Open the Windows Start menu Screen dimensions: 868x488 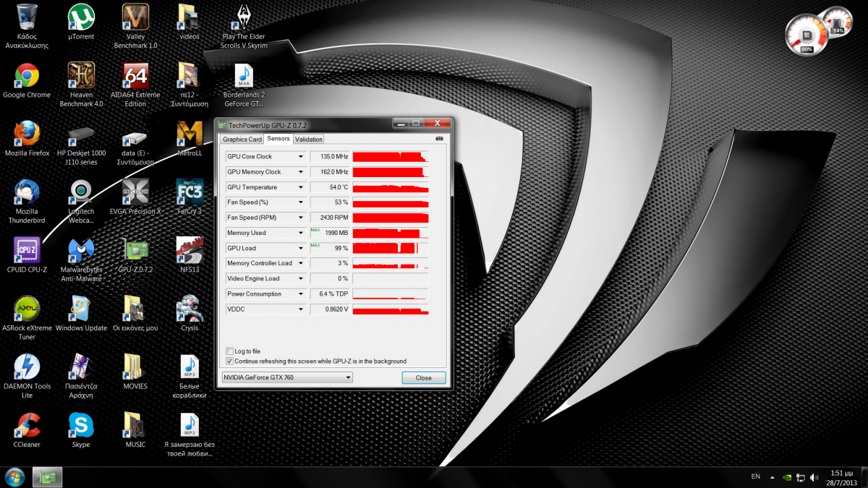14,477
